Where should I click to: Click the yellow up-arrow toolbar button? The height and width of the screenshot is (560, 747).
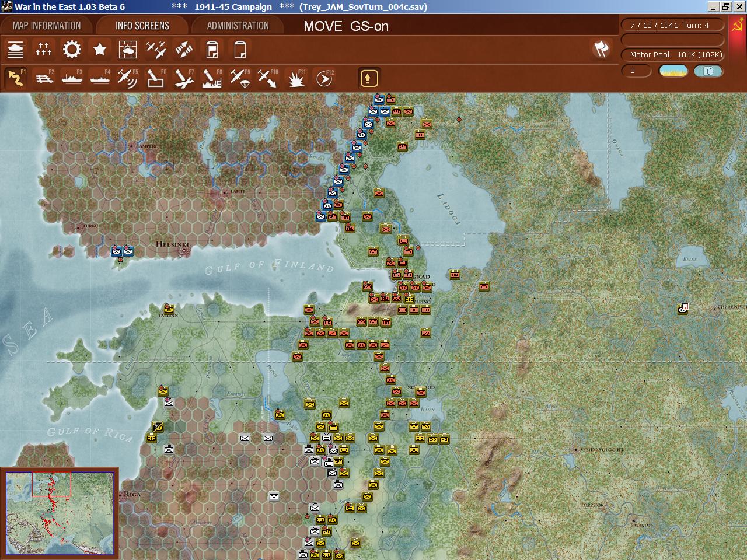point(369,78)
